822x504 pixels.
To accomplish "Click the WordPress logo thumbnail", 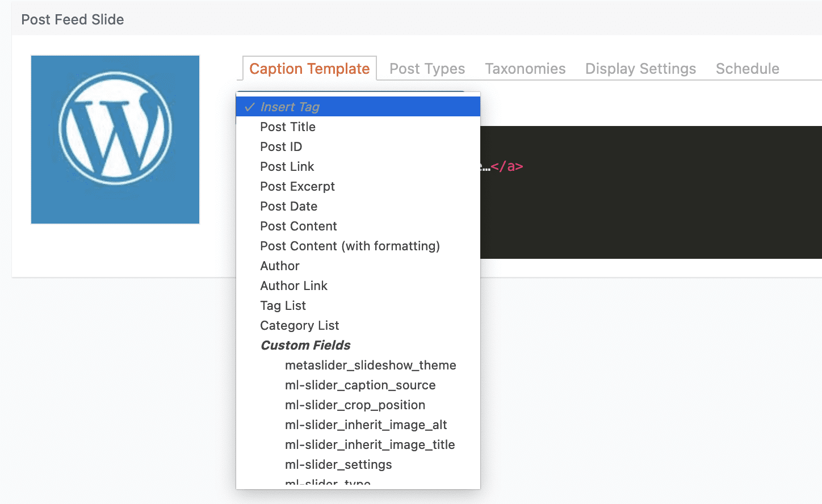I will [x=115, y=140].
